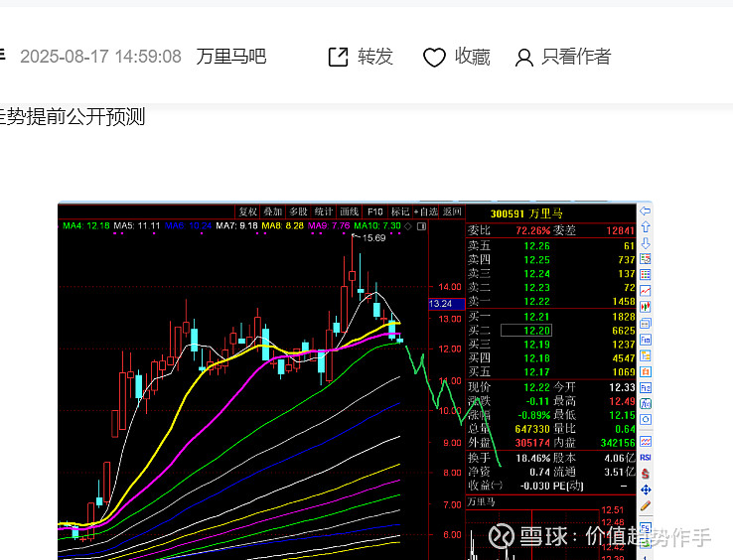
Task: Open the 画线 draw-line menu
Action: [349, 211]
